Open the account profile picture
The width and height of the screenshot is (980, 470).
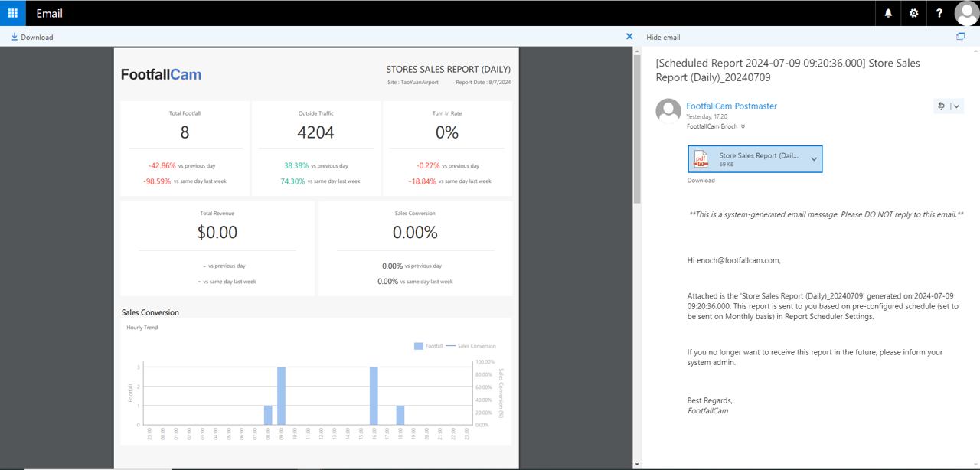point(966,13)
